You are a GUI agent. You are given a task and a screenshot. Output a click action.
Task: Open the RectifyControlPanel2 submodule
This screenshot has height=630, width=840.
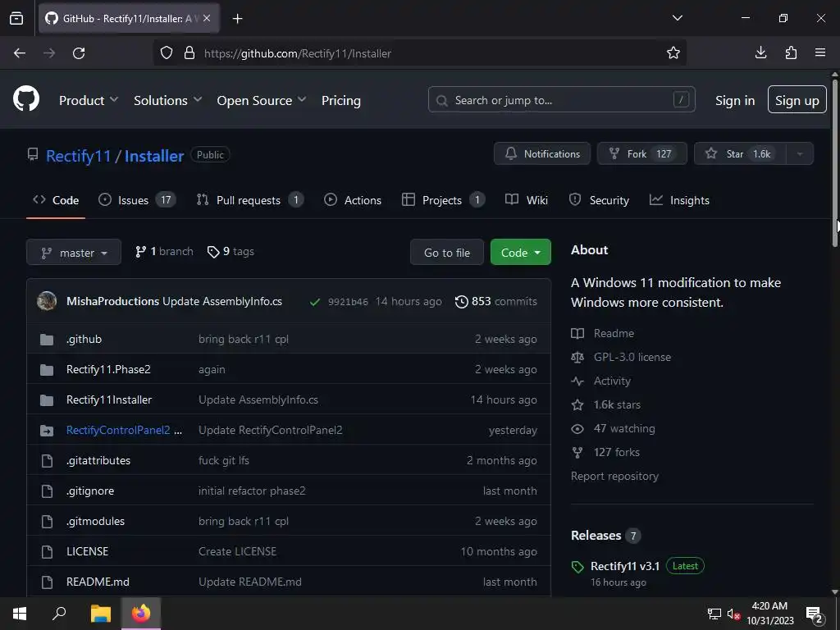tap(118, 430)
